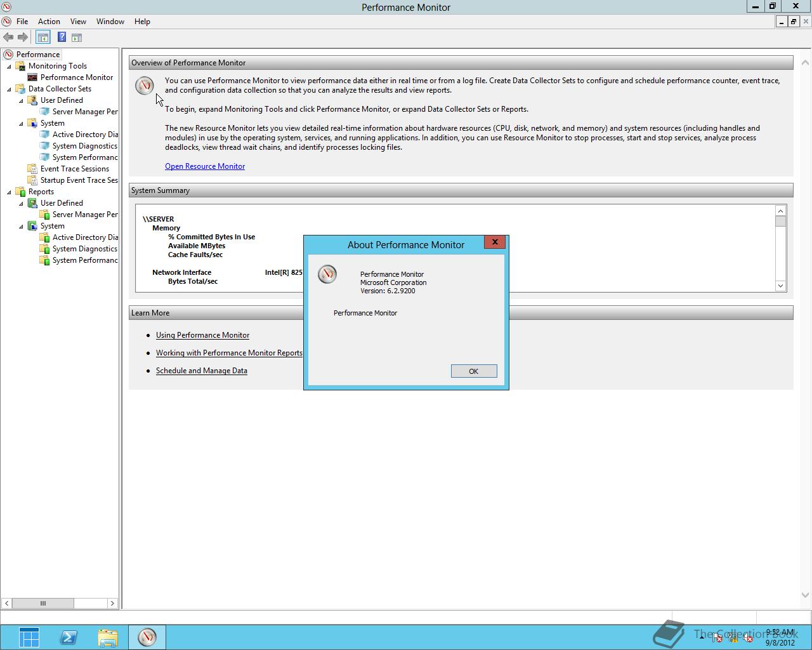Select System Performanc under Data Collector Sets
This screenshot has width=812, height=650.
(85, 157)
